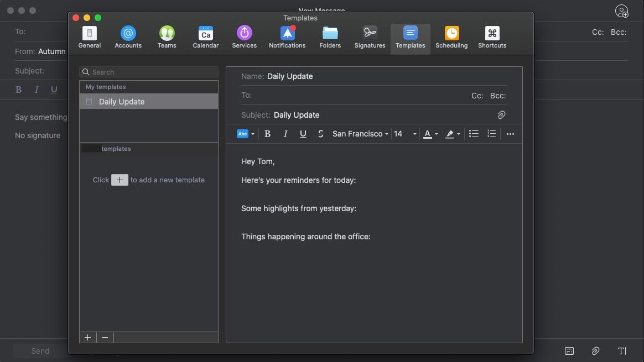The width and height of the screenshot is (644, 362).
Task: Open the Signatures preferences tab
Action: point(370,38)
